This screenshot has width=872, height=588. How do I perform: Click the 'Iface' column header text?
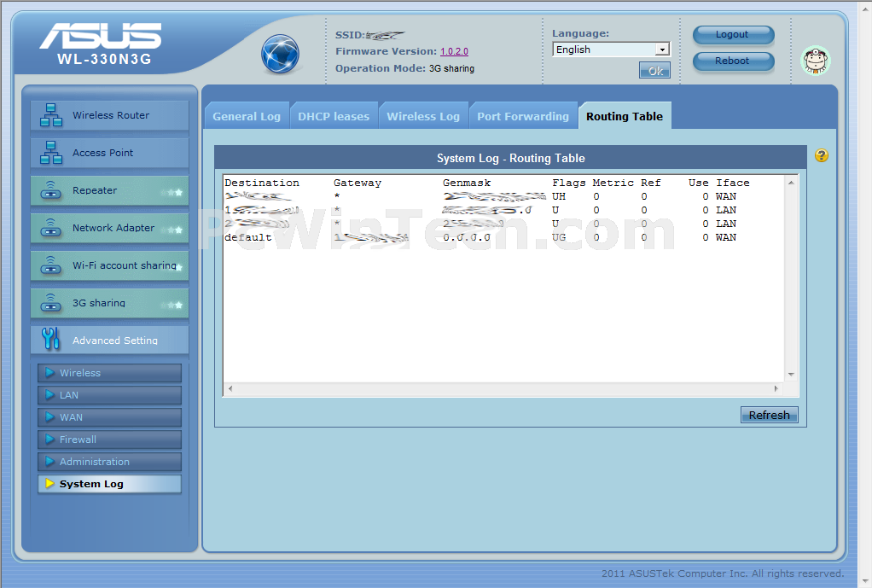pos(732,183)
